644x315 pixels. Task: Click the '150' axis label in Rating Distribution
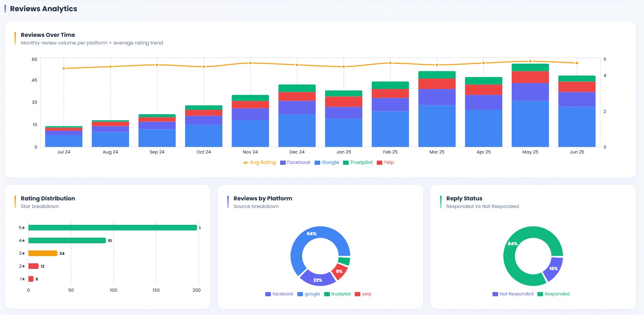[x=156, y=290]
